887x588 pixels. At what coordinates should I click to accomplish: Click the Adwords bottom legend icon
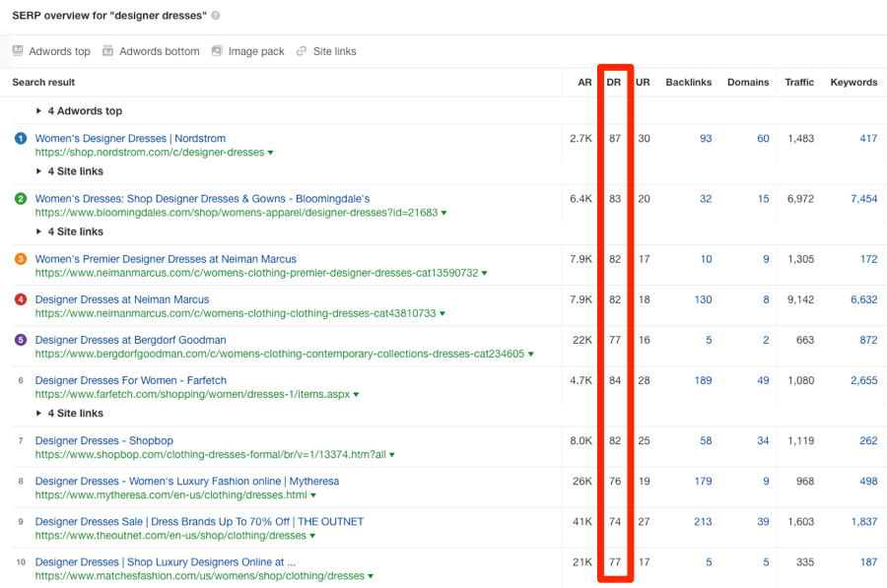coord(107,51)
